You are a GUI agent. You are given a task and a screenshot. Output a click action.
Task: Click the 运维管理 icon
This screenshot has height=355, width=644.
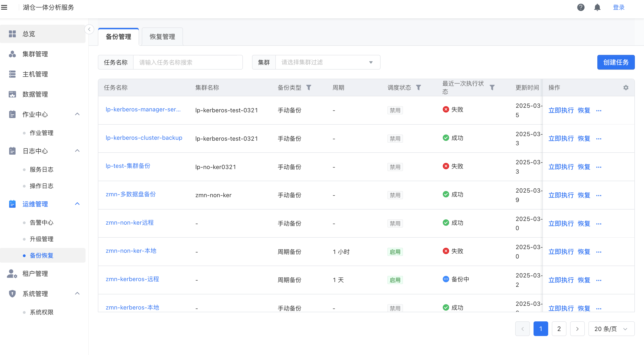click(12, 204)
